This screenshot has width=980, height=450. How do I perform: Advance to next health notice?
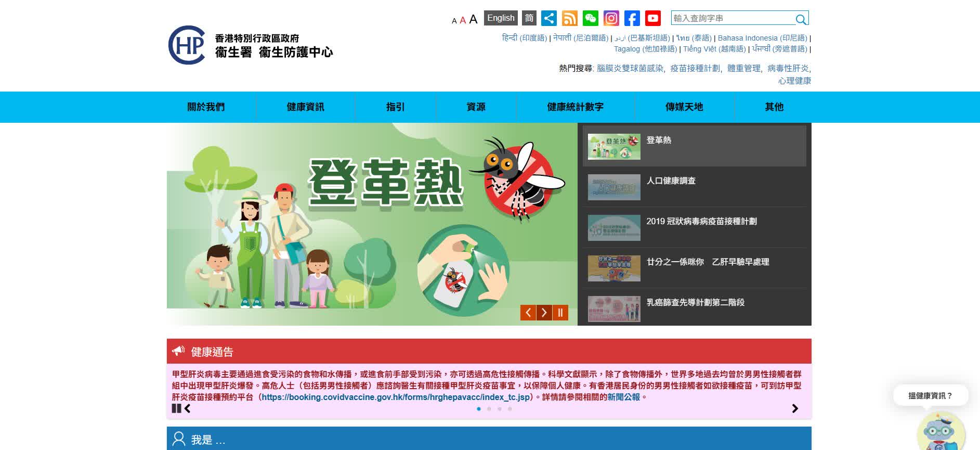[794, 408]
